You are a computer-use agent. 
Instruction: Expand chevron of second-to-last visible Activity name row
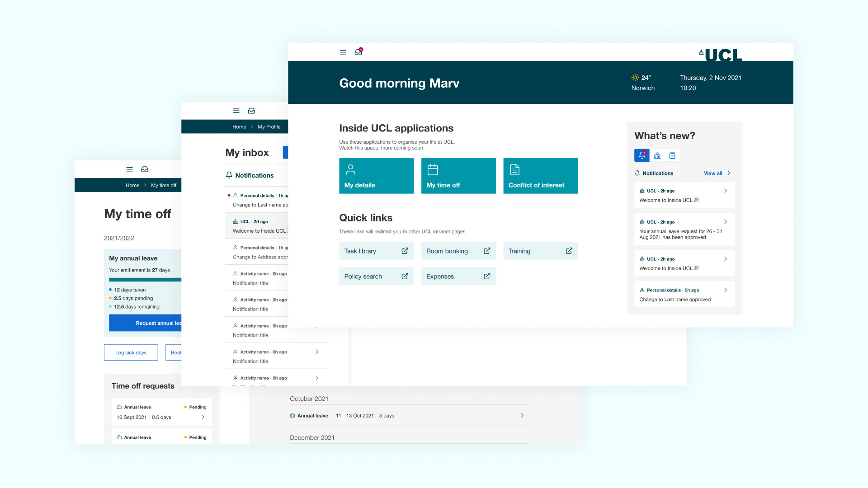(317, 352)
